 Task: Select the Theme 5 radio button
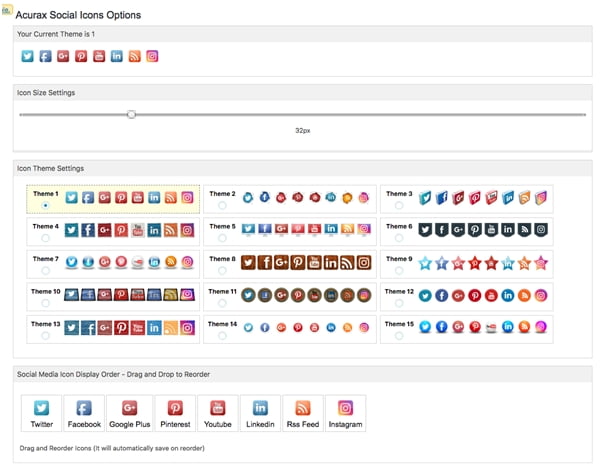coord(222,238)
